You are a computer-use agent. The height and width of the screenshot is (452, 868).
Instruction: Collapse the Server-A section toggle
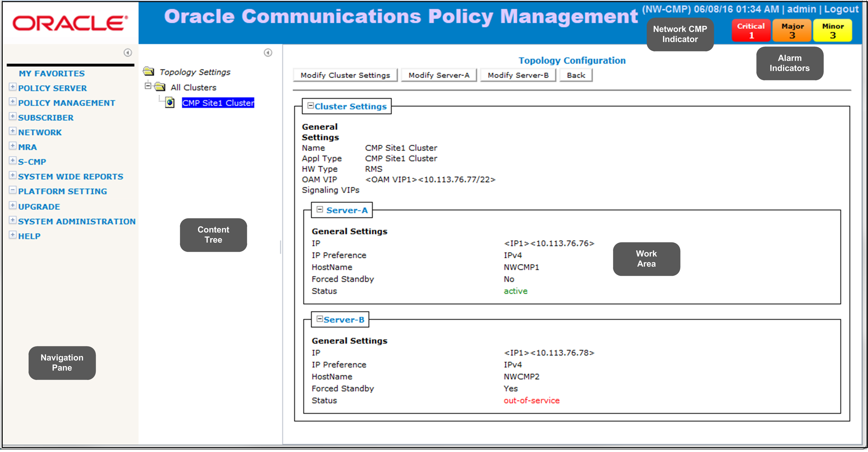[x=320, y=209]
